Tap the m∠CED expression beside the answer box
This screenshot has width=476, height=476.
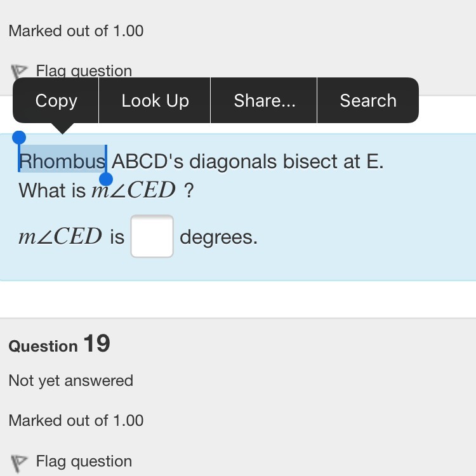pyautogui.click(x=60, y=237)
